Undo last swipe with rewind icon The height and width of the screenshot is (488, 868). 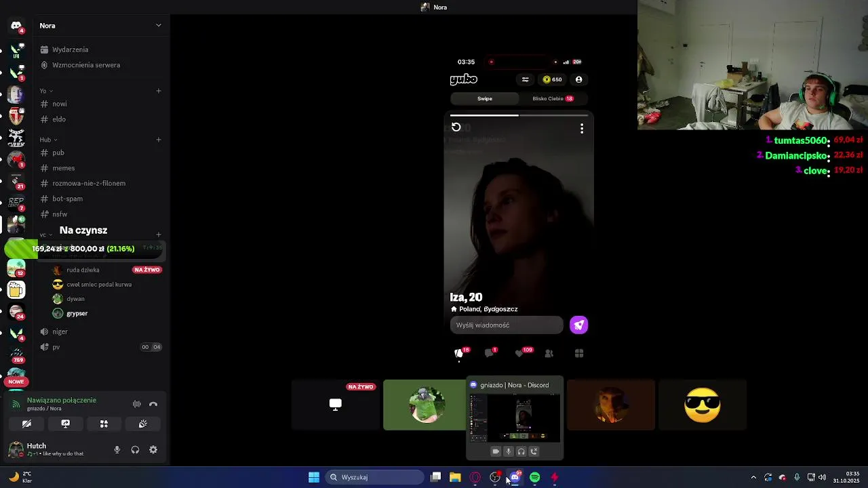[456, 127]
